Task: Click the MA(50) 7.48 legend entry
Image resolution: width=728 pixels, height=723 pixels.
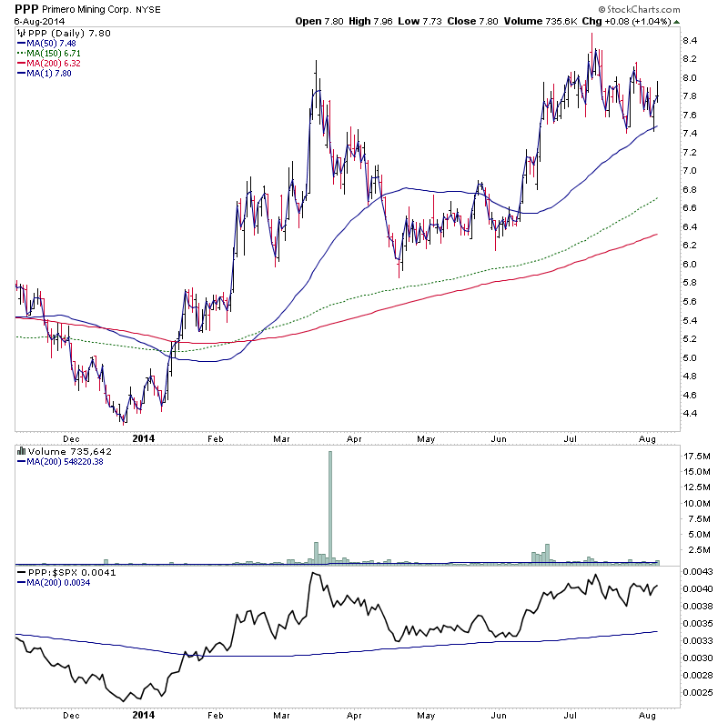Action: 51,44
